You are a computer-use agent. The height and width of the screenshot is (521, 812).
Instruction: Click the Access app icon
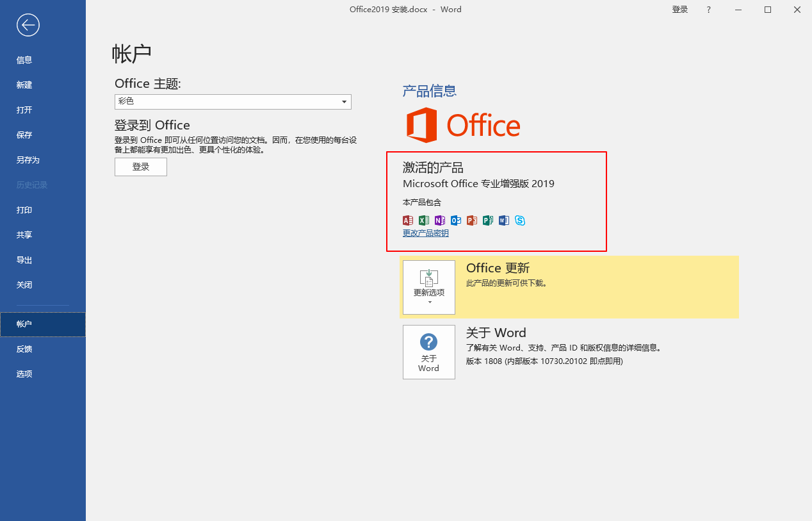[x=408, y=220]
